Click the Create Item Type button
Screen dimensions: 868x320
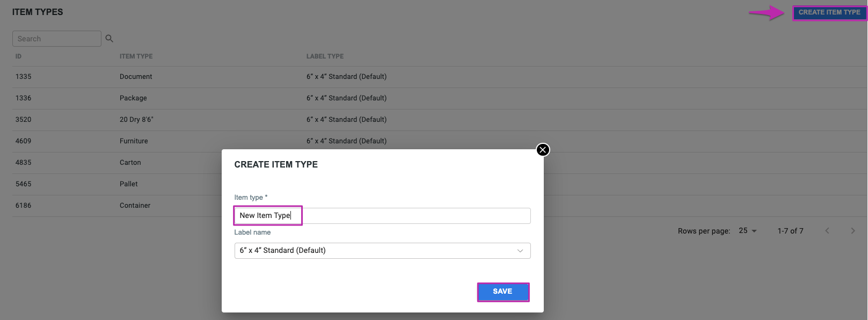(829, 12)
